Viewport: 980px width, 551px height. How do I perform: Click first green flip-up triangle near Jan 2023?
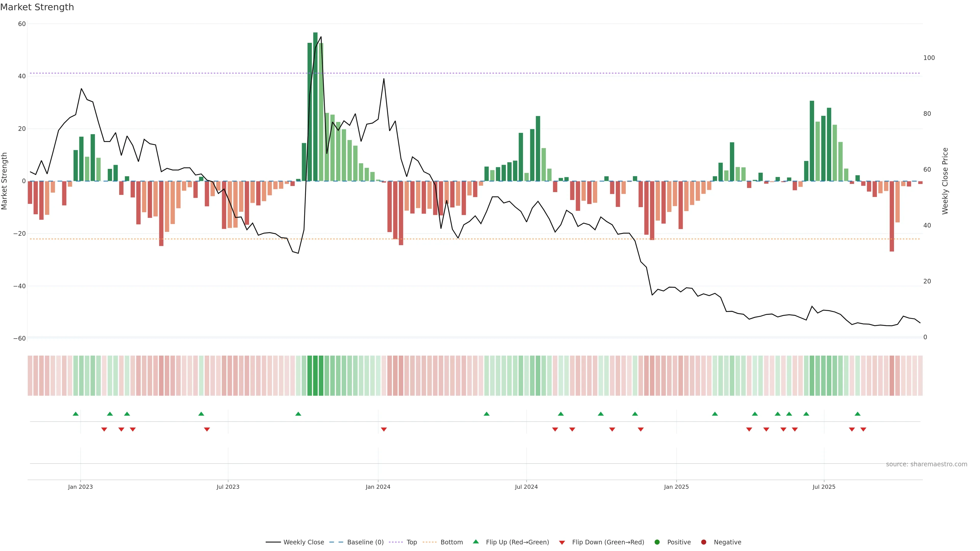point(76,414)
